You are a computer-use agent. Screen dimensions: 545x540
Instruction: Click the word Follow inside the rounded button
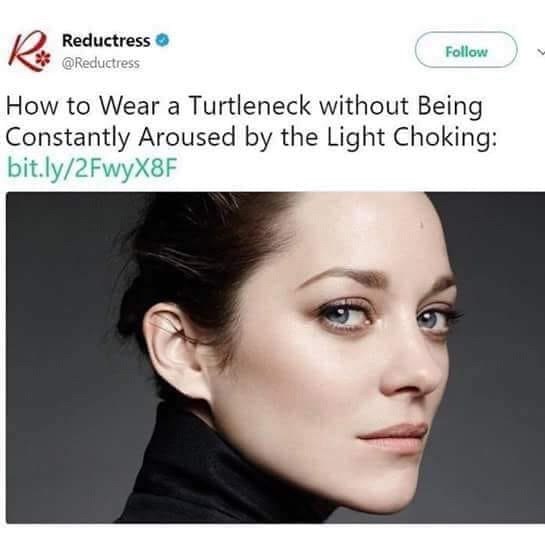click(x=466, y=52)
